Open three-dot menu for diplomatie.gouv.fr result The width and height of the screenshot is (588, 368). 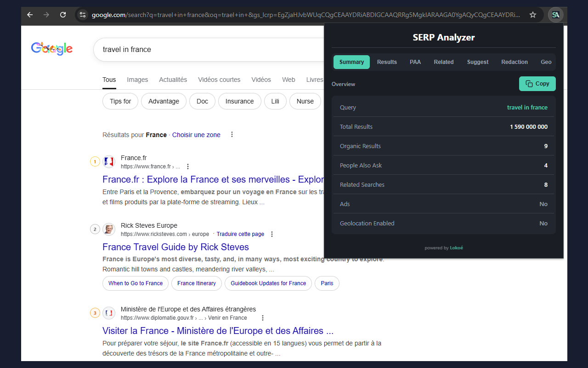[x=263, y=318]
